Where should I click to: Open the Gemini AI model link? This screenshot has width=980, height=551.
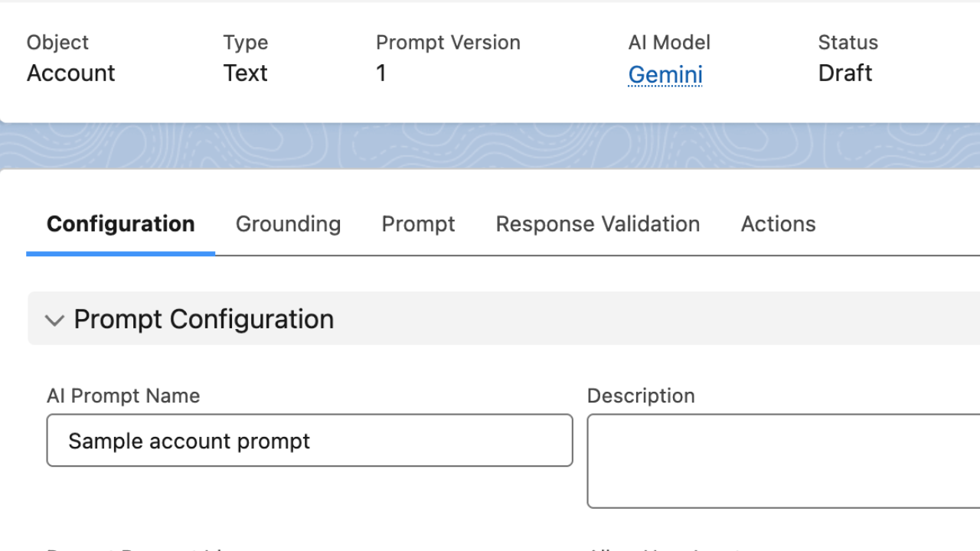(665, 74)
